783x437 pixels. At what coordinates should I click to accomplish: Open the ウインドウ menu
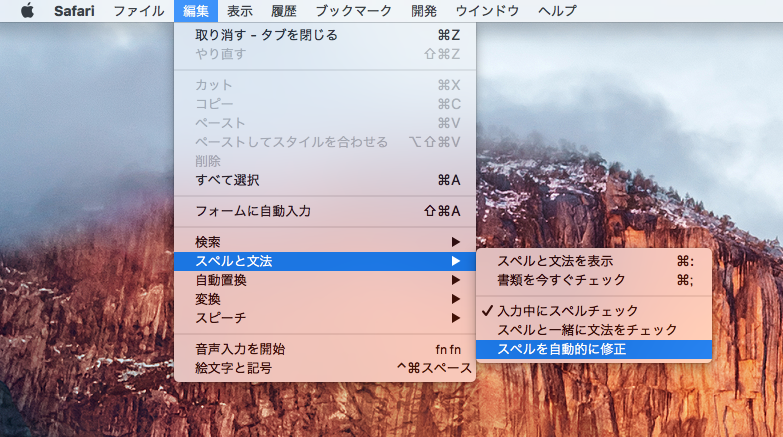[x=487, y=10]
